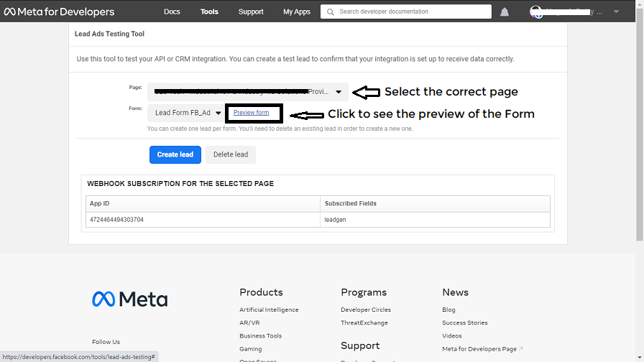Screen dimensions: 644x362
Task: Open the notifications bell icon
Action: coord(505,12)
